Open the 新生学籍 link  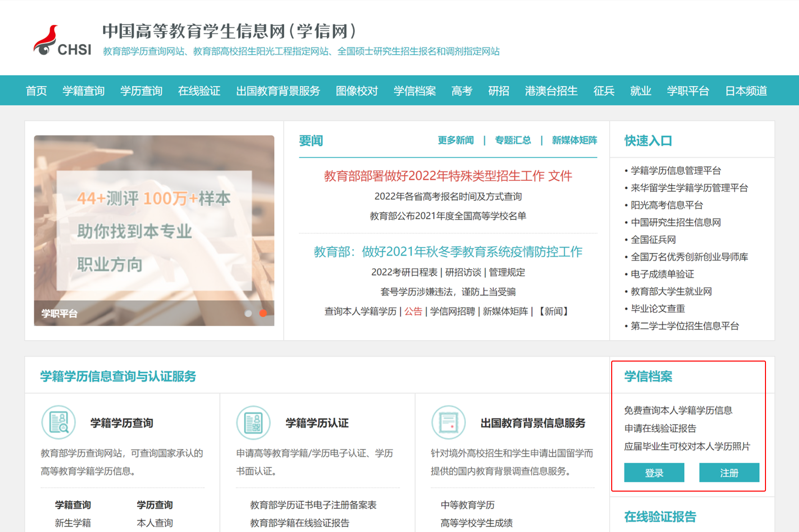pos(73,523)
